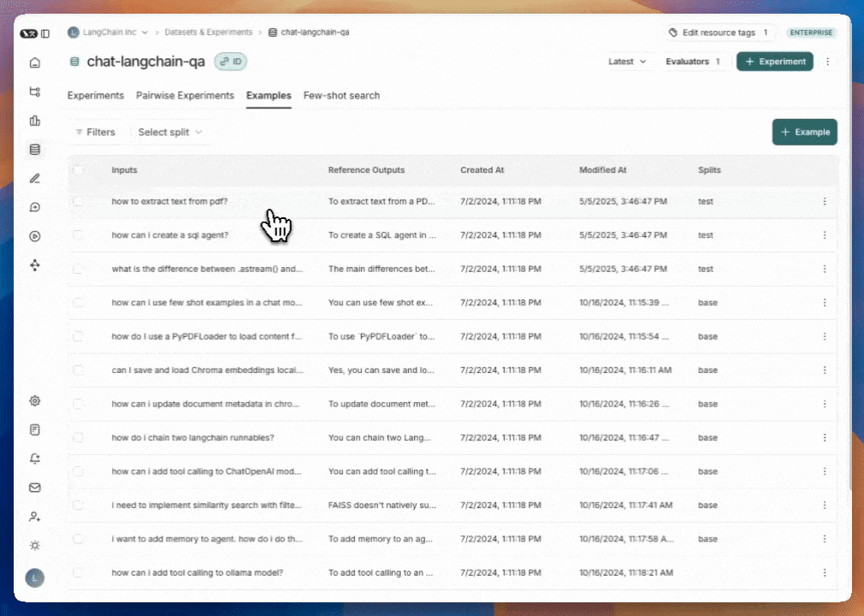Screen dimensions: 864x616
Task: Open the Prompts chat-bubble sidebar icon
Action: (x=34, y=207)
